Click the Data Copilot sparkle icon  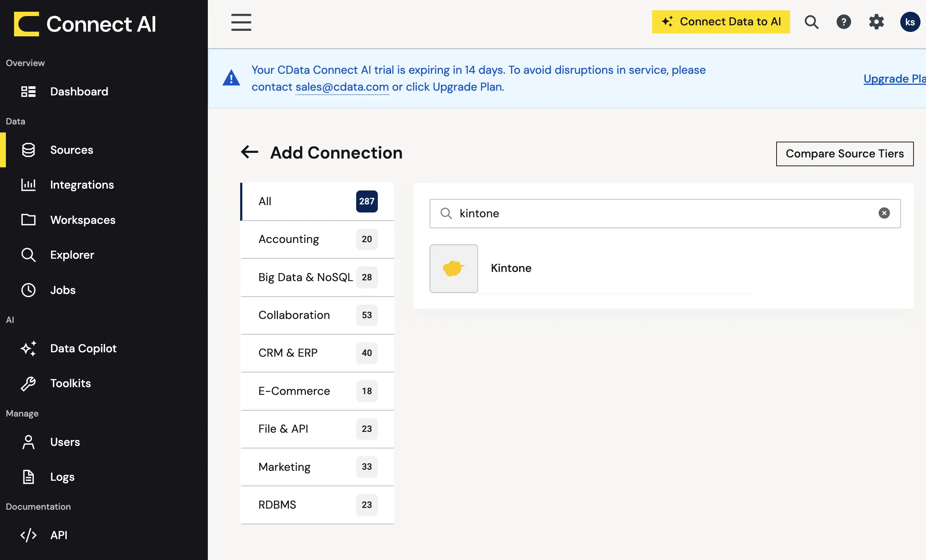[28, 348]
